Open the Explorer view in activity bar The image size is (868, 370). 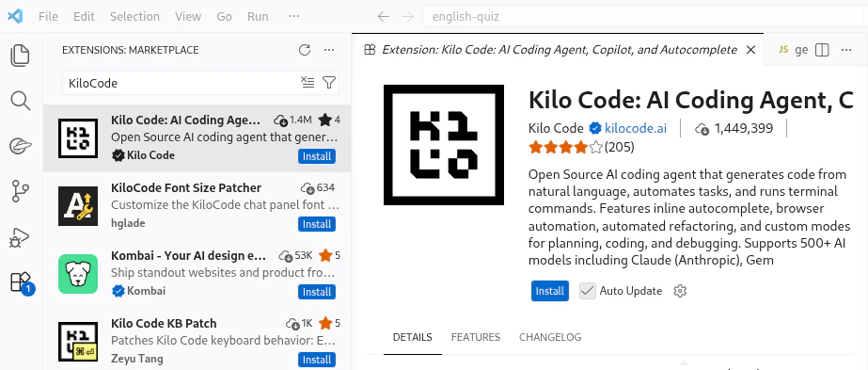point(21,56)
